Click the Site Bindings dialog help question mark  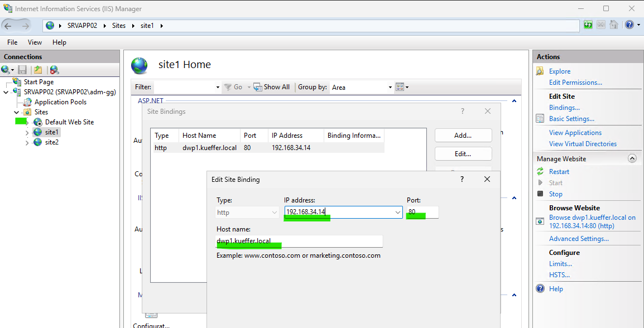(x=463, y=111)
